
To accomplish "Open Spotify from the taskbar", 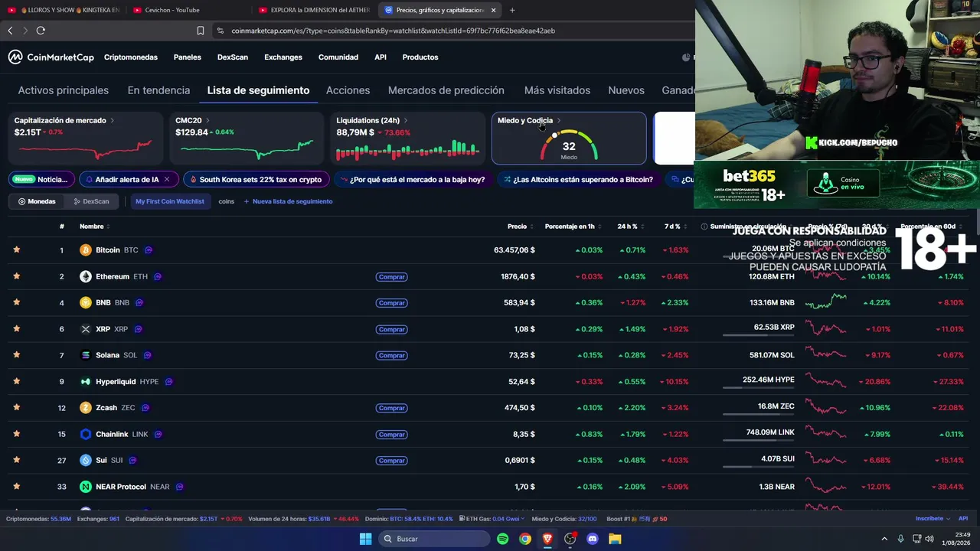I will pyautogui.click(x=502, y=539).
